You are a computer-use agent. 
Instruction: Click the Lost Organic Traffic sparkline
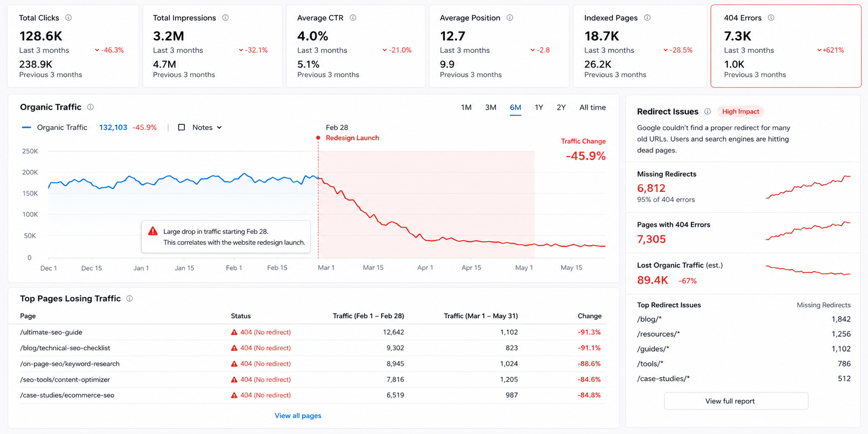[x=808, y=270]
